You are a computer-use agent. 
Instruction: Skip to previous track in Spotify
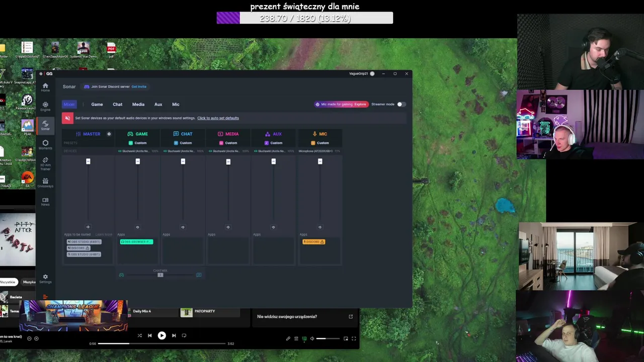[149, 335]
